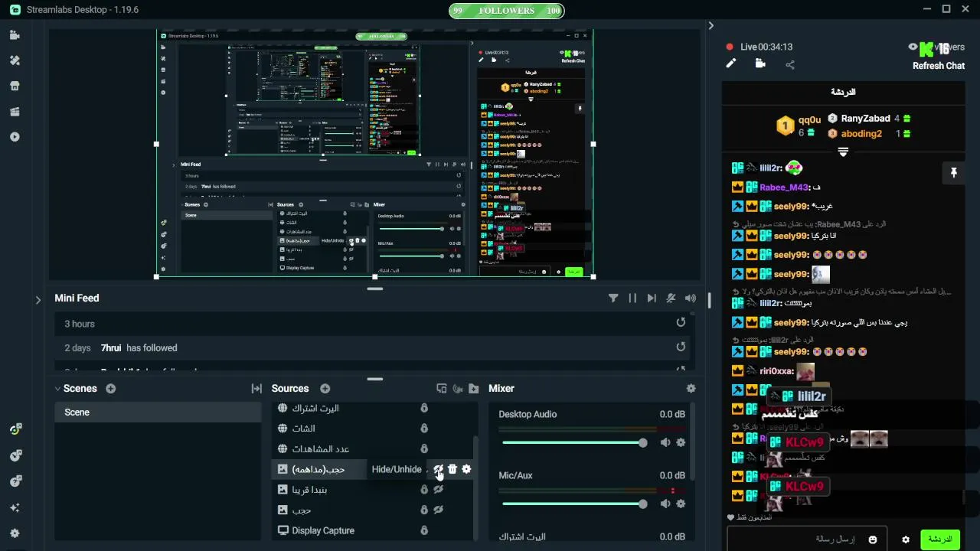Mute Mic/Aux speaker

pyautogui.click(x=665, y=504)
